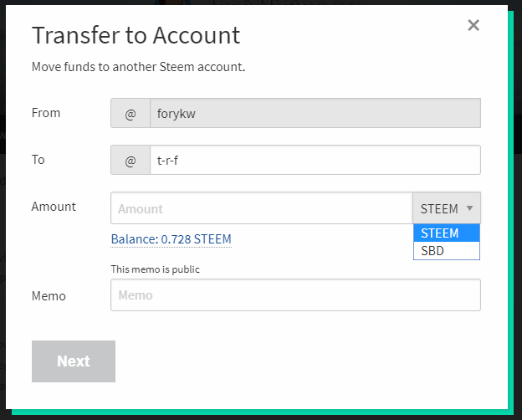This screenshot has width=522, height=420.
Task: Focus the Memo text field
Action: (x=295, y=295)
